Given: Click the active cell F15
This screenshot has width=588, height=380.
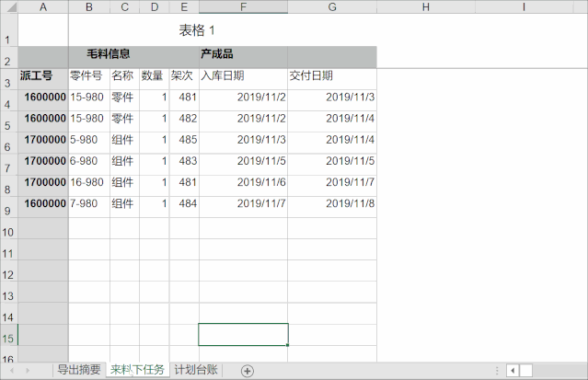Looking at the screenshot, I should point(243,335).
